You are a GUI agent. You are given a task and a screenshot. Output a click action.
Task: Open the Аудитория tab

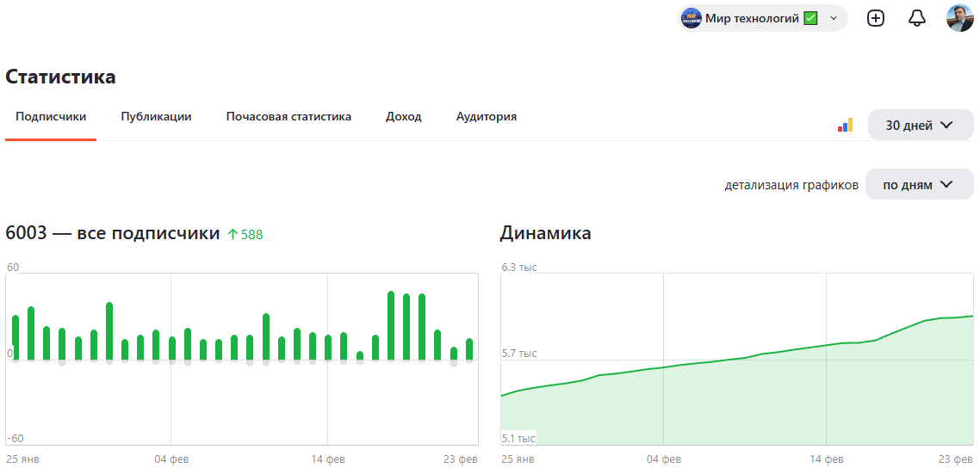[x=487, y=117]
